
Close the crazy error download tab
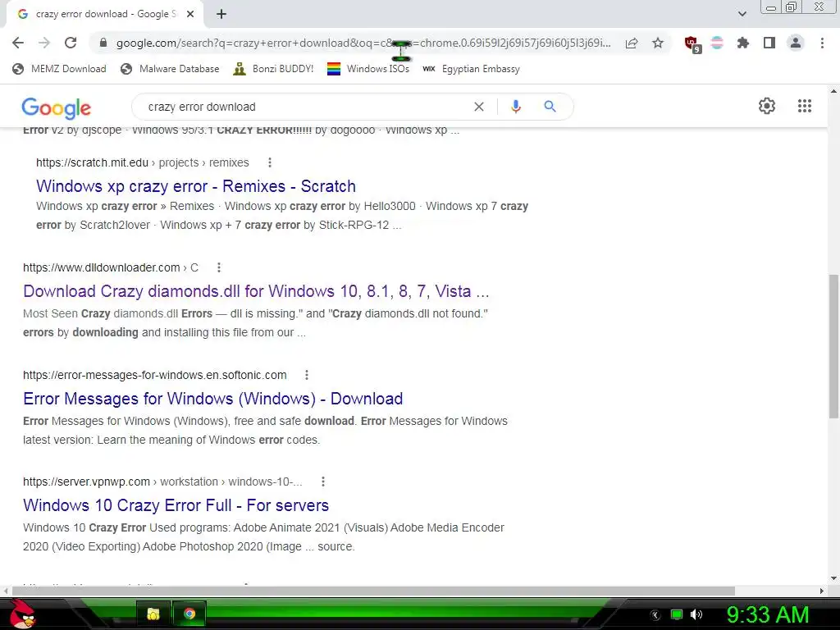coord(190,14)
